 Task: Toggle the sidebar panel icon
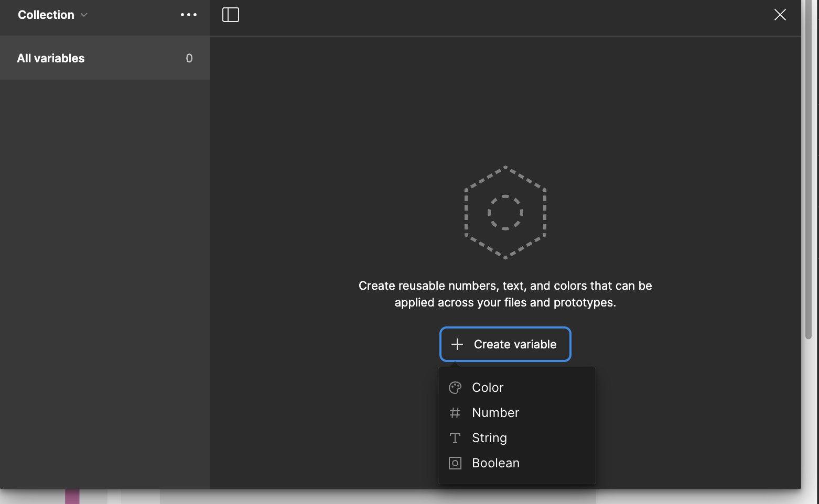click(231, 15)
